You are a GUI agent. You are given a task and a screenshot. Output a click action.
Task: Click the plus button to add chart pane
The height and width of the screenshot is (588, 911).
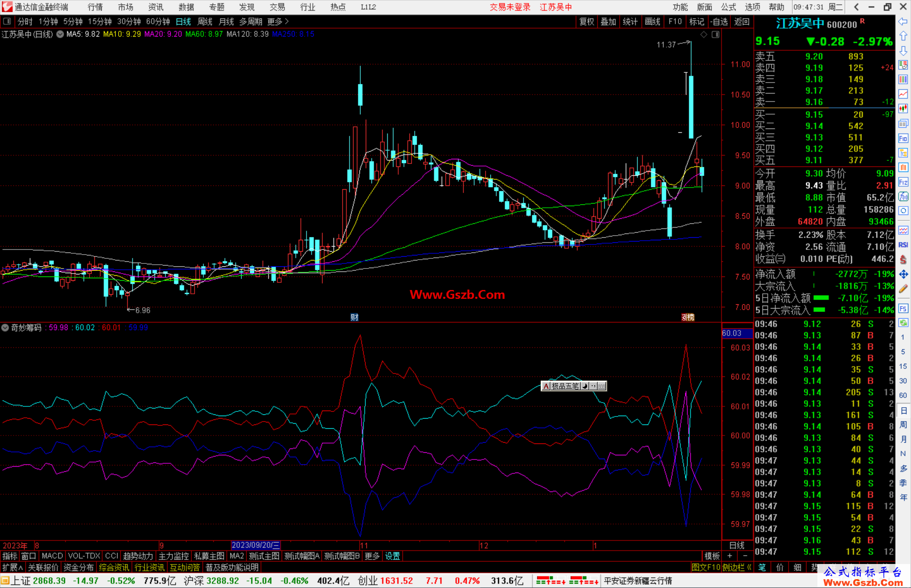(x=730, y=556)
